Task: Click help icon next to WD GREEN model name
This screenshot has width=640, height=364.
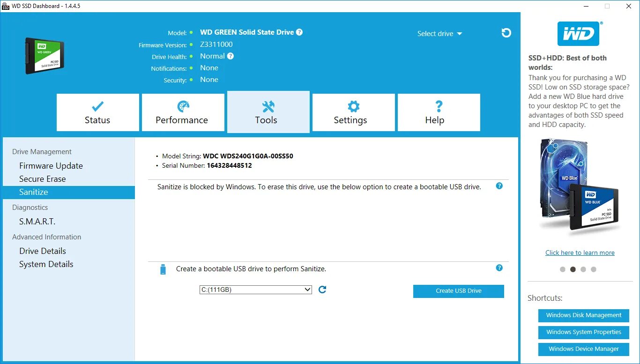Action: (299, 32)
